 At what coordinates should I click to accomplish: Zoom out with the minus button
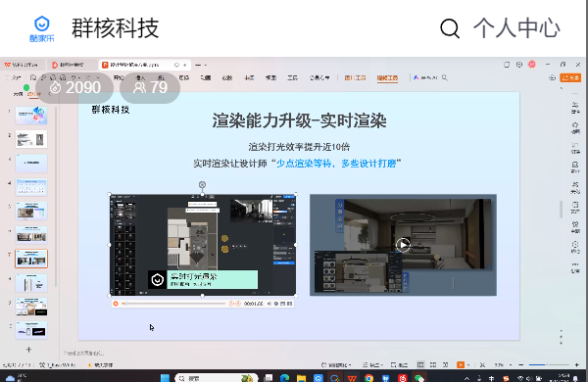pyautogui.click(x=520, y=364)
